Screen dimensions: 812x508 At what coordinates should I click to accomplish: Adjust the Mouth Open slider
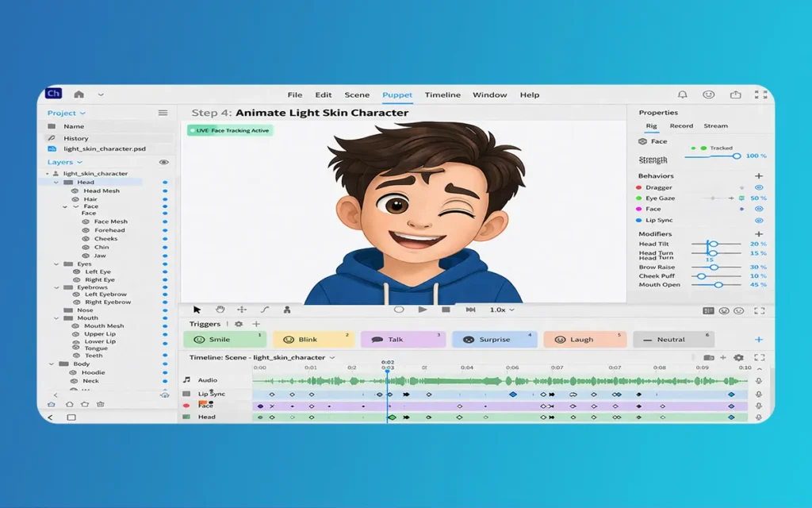coord(718,284)
